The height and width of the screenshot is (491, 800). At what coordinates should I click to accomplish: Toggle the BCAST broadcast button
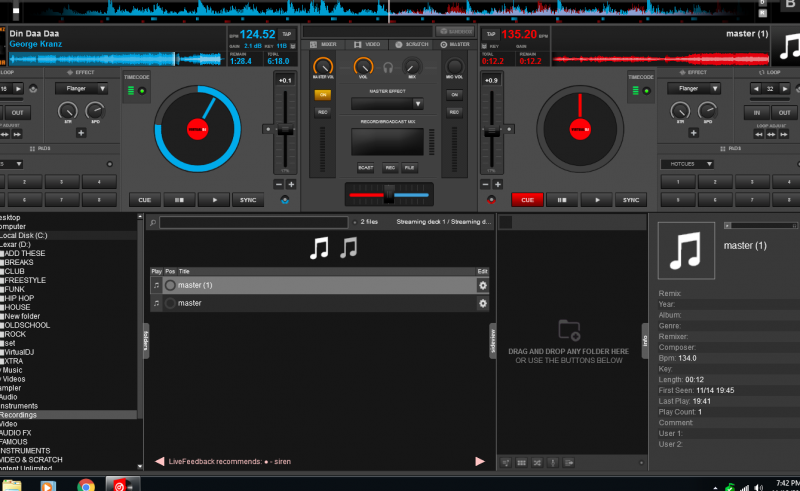click(365, 167)
